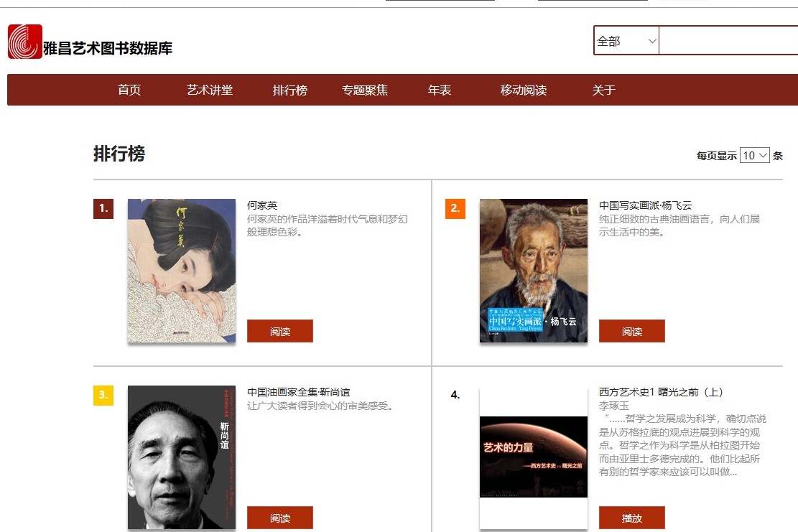Click the red Artron logo icon
Image resolution: width=798 pixels, height=532 pixels.
[25, 42]
